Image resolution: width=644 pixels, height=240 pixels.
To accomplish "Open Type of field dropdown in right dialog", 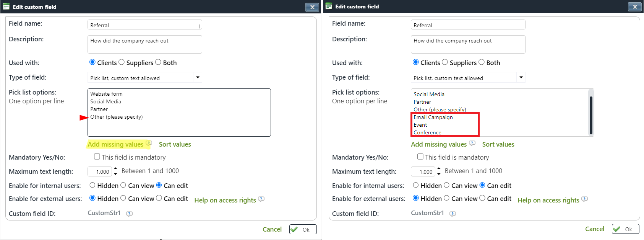I will 521,77.
